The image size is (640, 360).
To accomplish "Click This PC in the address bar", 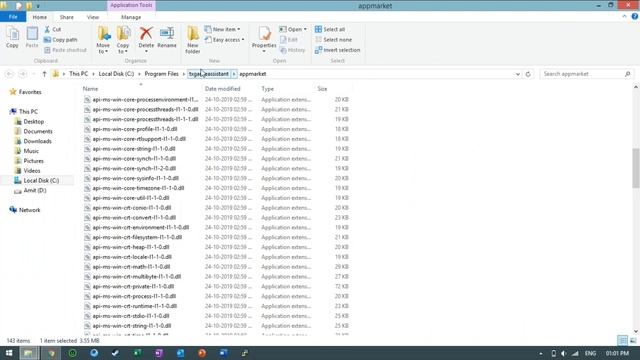I will pyautogui.click(x=78, y=74).
